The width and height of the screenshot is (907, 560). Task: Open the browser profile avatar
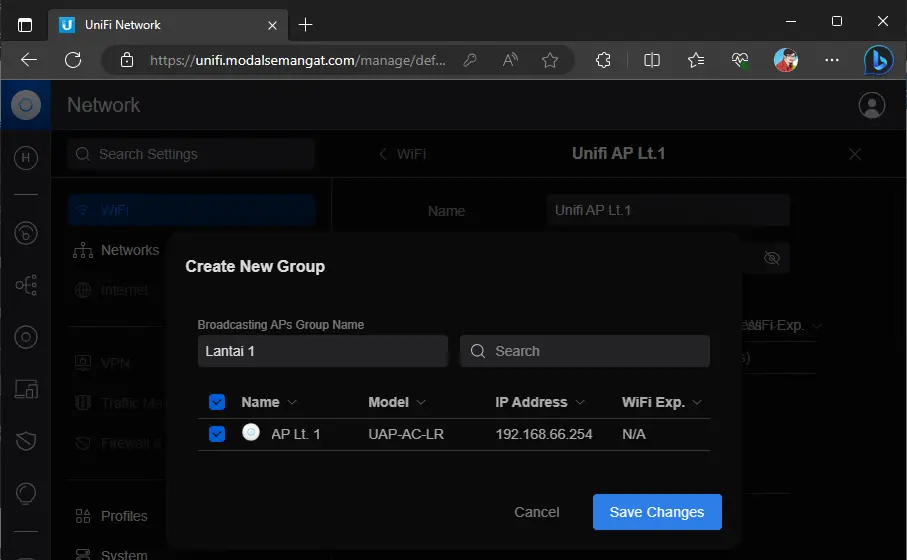786,60
